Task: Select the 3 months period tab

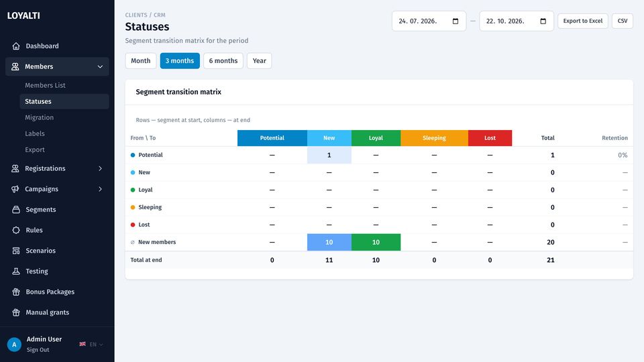Action: point(180,61)
